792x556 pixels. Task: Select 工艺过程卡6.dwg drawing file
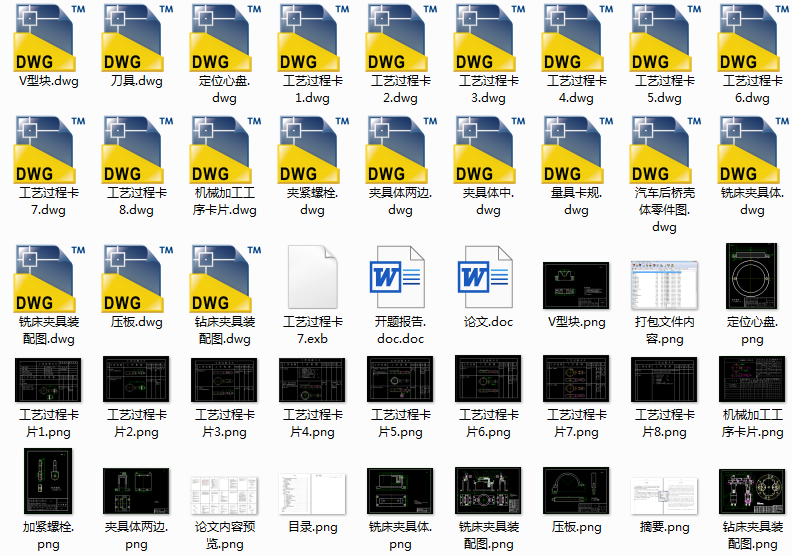tap(752, 38)
